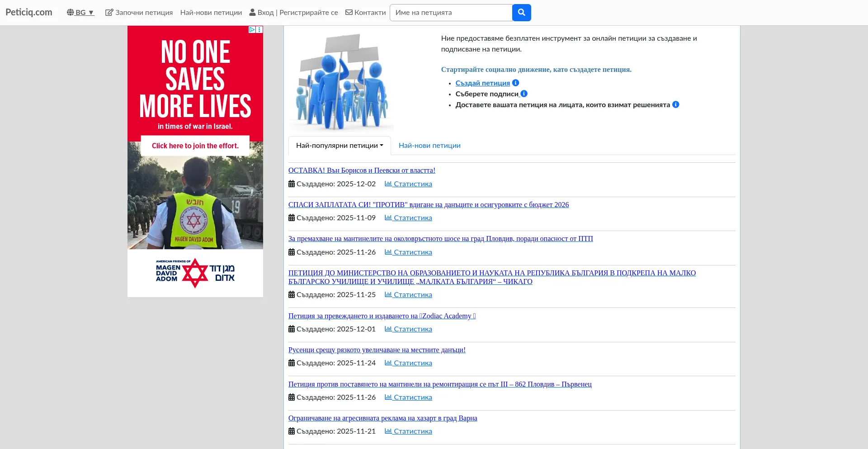This screenshot has width=868, height=449.
Task: Click the info icon after Доставете вашата петиция
Action: pos(676,104)
